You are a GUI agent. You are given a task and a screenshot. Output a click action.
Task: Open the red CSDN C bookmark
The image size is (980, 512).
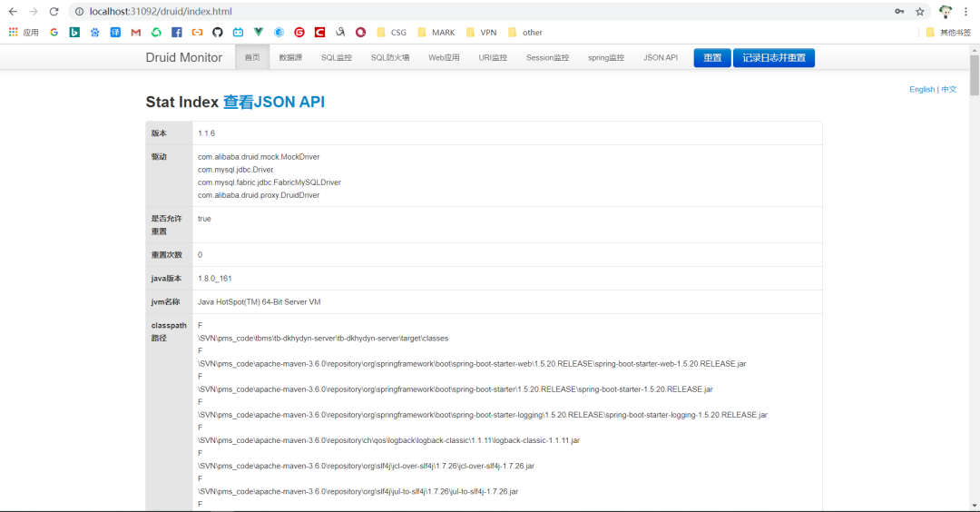pyautogui.click(x=319, y=33)
